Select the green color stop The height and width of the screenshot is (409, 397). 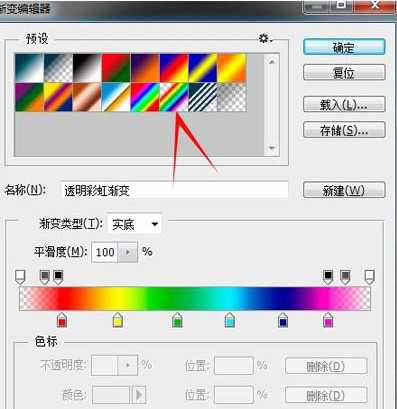[x=178, y=320]
